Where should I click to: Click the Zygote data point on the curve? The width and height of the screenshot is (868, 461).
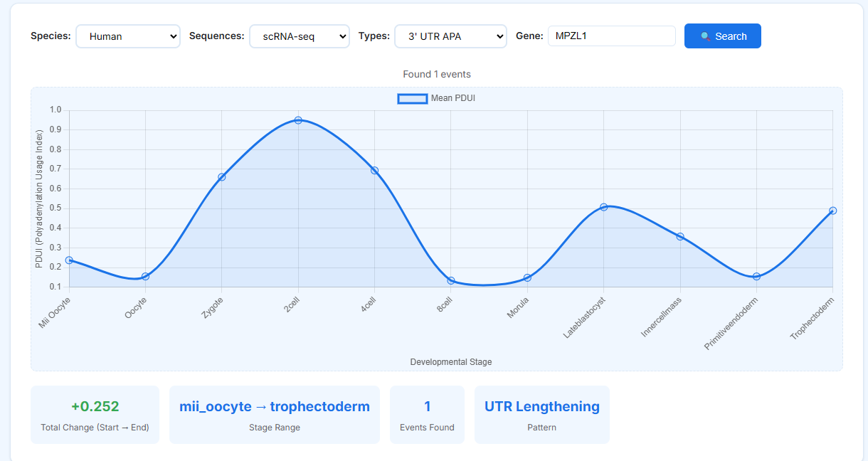222,176
